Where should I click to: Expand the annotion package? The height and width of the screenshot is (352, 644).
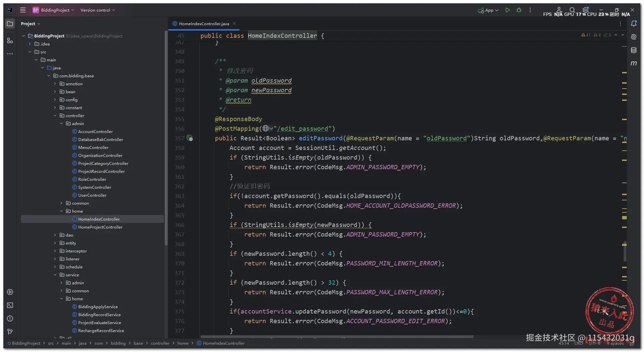click(55, 84)
